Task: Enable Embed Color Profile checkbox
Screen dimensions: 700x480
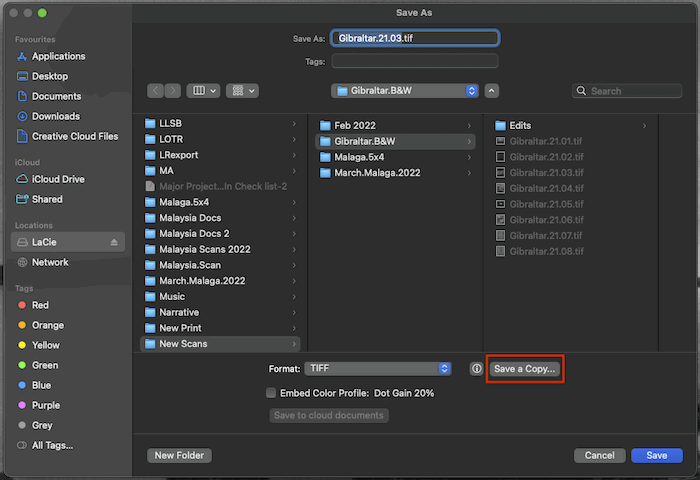Action: (x=271, y=393)
